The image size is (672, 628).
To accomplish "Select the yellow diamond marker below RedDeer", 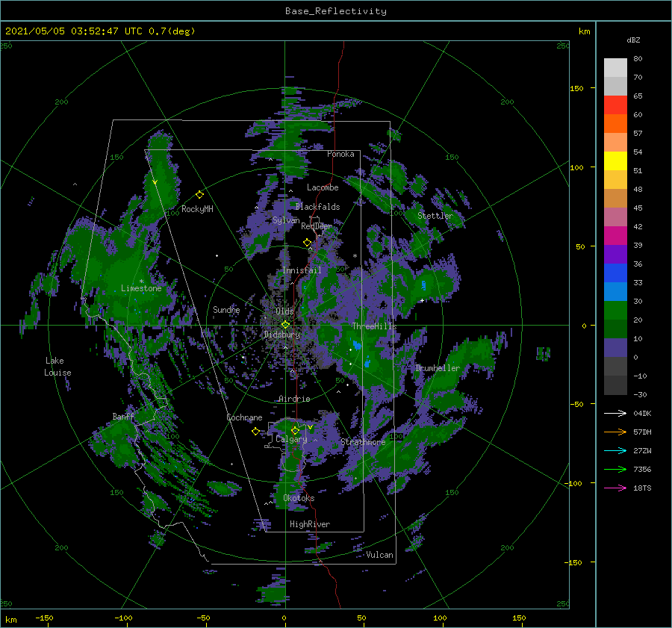I will click(x=307, y=243).
